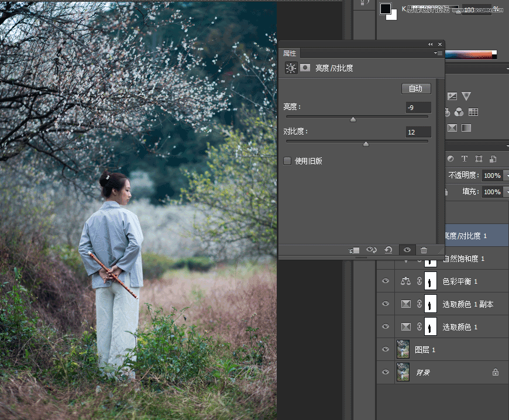Click the 对比度 slider handle
The height and width of the screenshot is (420, 509).
pyautogui.click(x=366, y=143)
